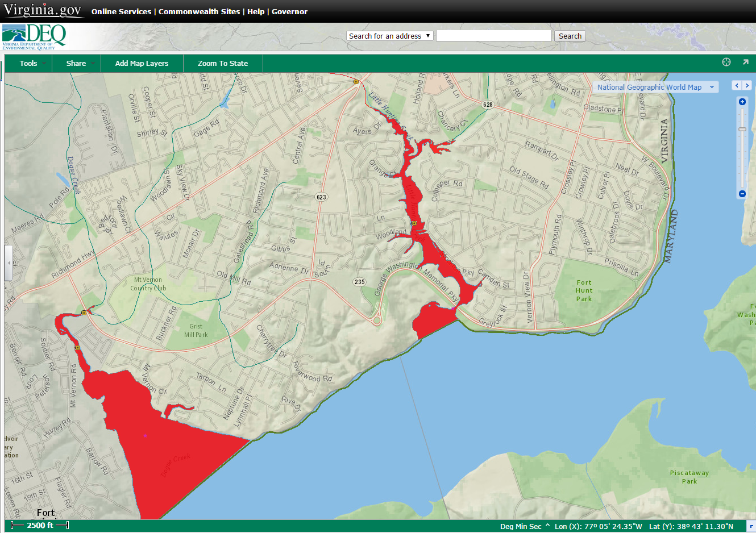
Task: Click the crosshair locate icon in toolbar
Action: click(726, 62)
